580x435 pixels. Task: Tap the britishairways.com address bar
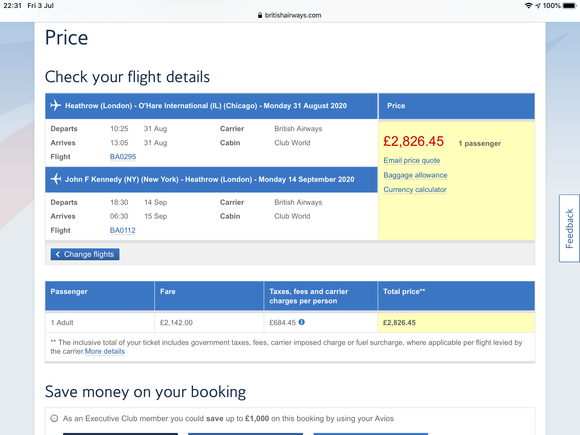click(x=290, y=15)
